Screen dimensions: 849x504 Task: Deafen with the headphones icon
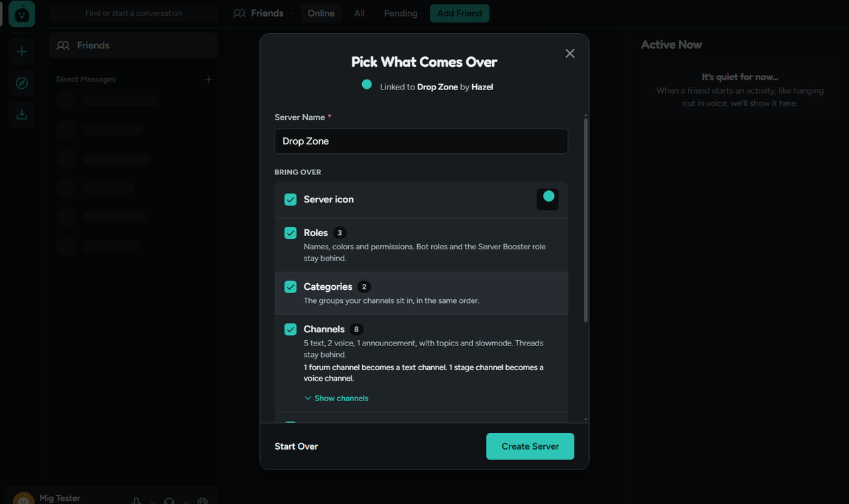(x=169, y=502)
